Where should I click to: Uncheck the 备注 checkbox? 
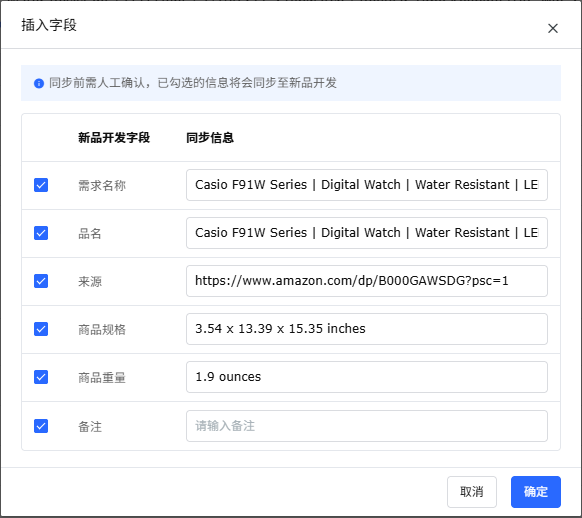41,426
